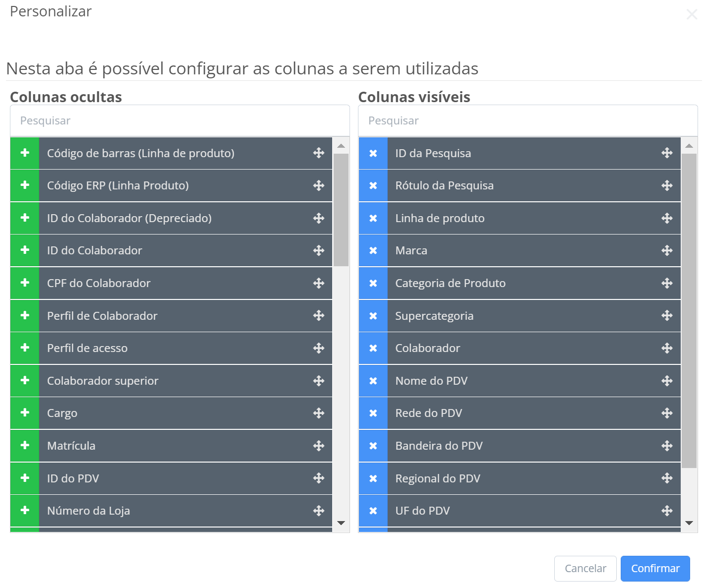The height and width of the screenshot is (588, 705).
Task: Click the Confirmar button
Action: [x=655, y=569]
